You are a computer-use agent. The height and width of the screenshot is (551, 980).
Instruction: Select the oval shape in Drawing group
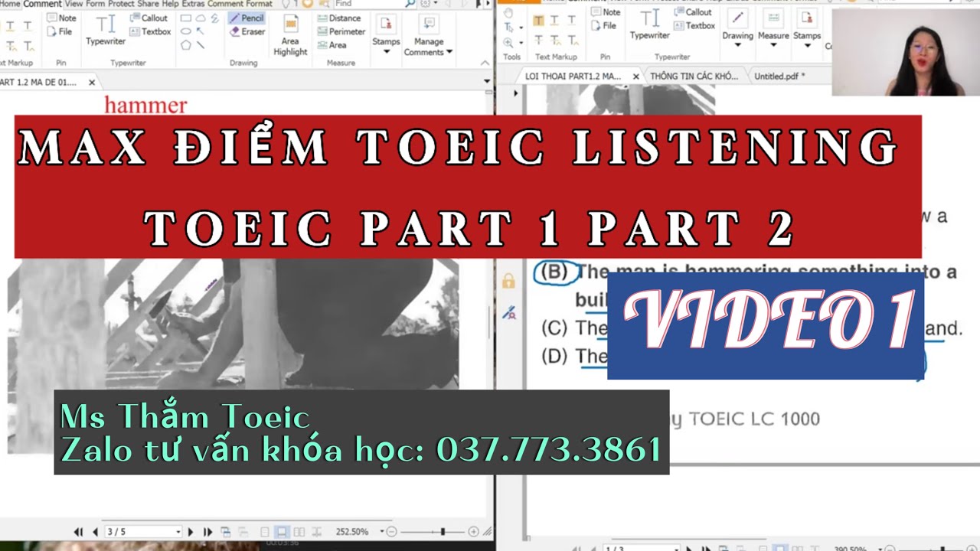point(186,31)
